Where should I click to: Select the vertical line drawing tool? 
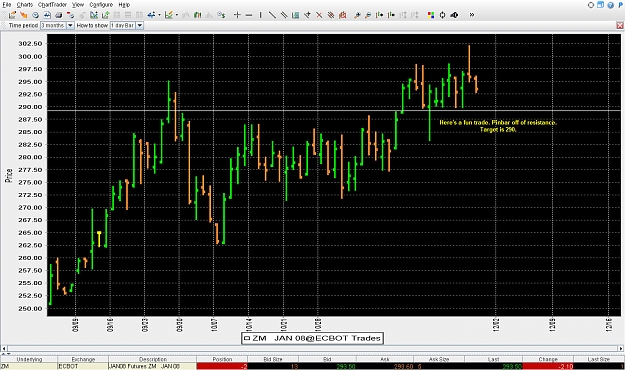coord(260,15)
